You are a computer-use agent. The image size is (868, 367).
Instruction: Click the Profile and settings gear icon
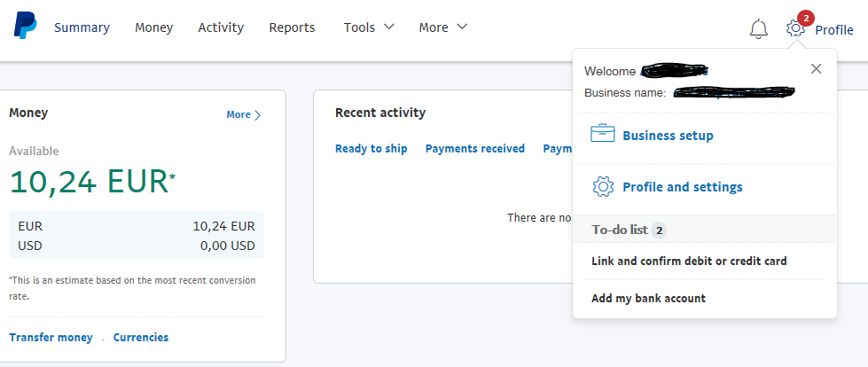point(603,187)
